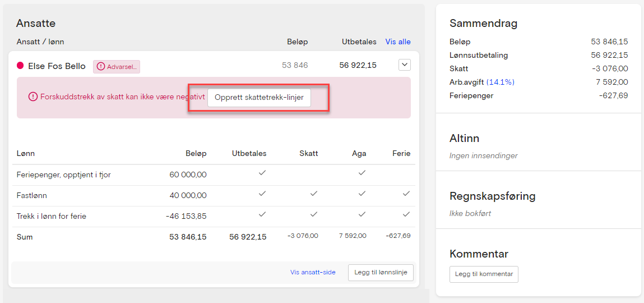The width and height of the screenshot is (644, 303).
Task: Click Altinn heading
Action: click(x=465, y=139)
